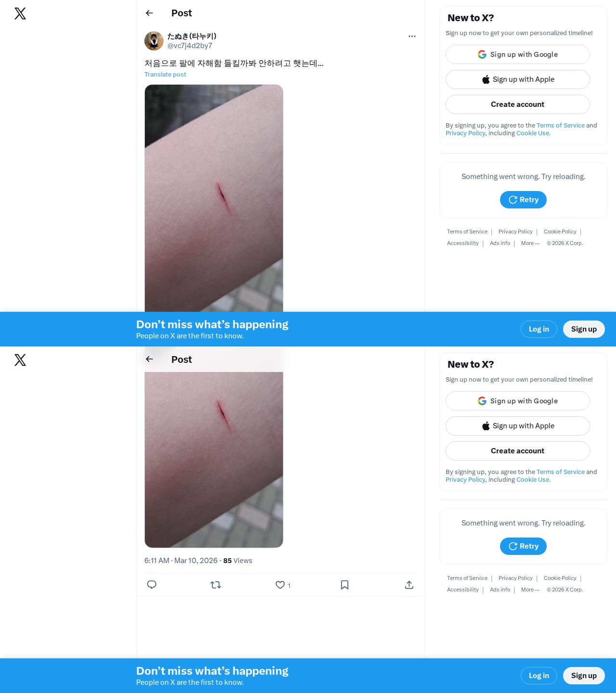This screenshot has height=693, width=616.
Task: Reply to the post via comment icon
Action: click(x=152, y=585)
